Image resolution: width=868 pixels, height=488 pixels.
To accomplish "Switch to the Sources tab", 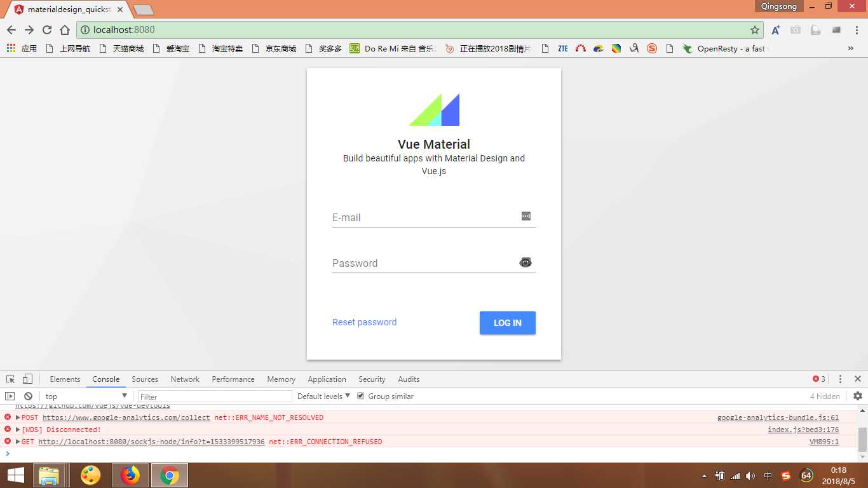I will 145,379.
